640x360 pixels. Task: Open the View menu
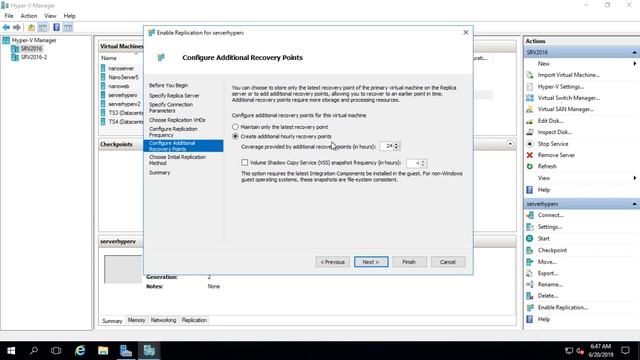click(x=50, y=16)
